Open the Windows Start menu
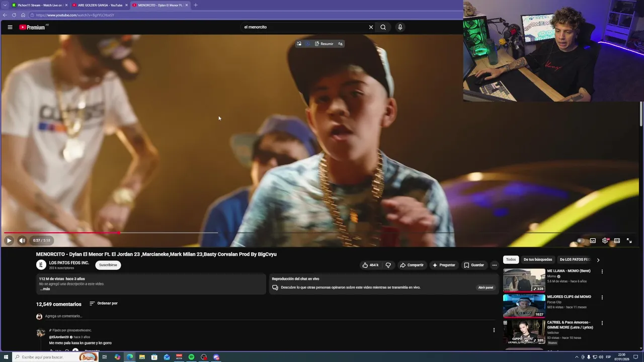Viewport: 644px width, 362px height. (6, 357)
